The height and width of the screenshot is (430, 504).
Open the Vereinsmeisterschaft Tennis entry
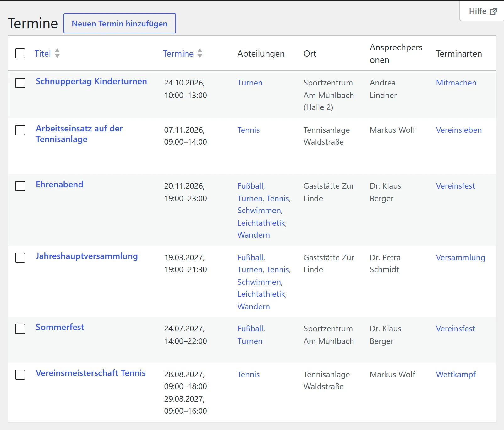(90, 373)
